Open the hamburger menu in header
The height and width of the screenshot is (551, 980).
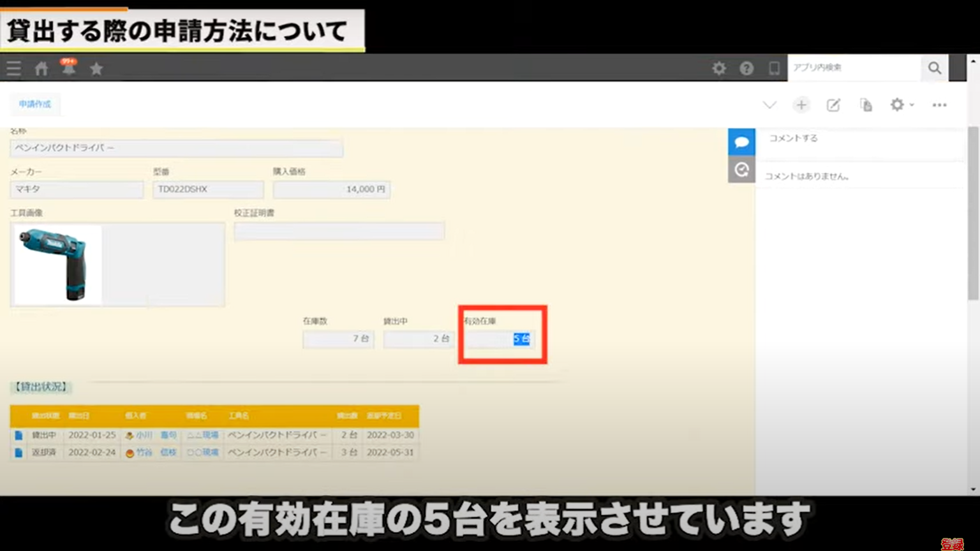(x=13, y=68)
